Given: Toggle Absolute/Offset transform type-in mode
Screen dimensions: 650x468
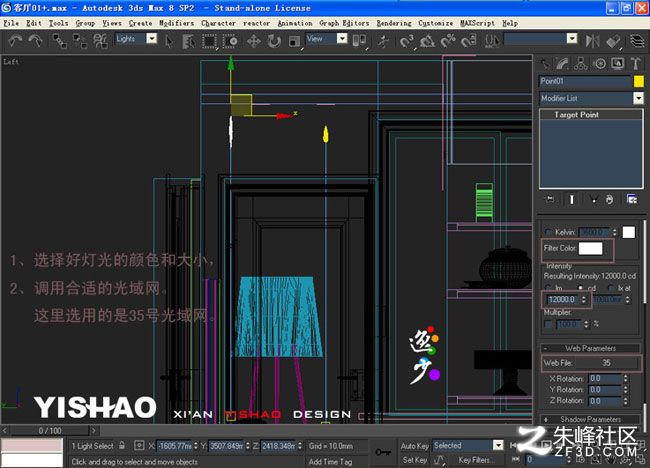Looking at the screenshot, I should 139,446.
